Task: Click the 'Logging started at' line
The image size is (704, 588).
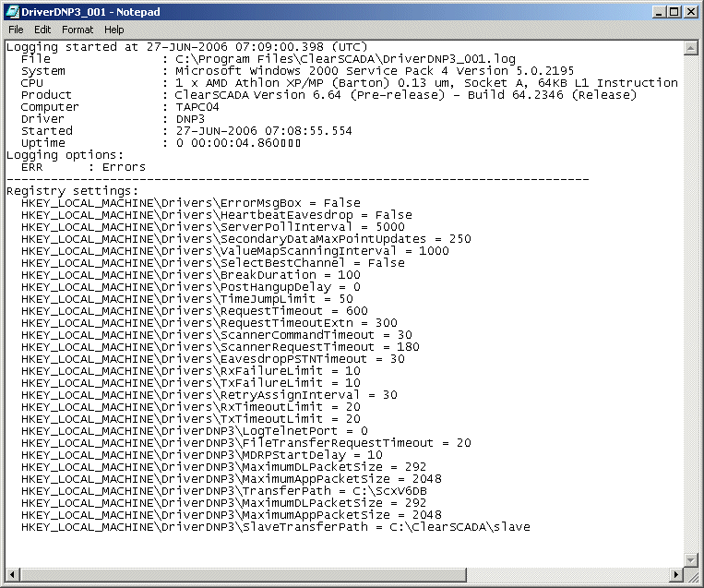Action: [186, 47]
